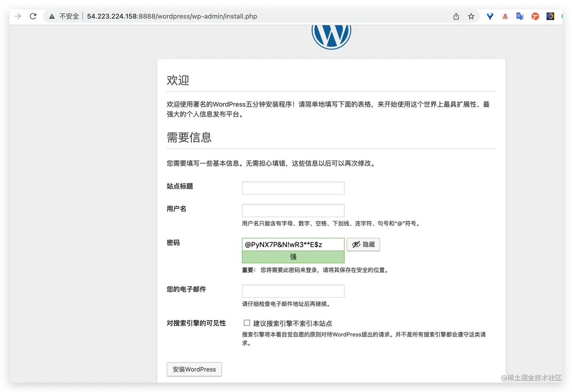Click the 不安全 label in address bar
Screen dimensions: 572x392
click(69, 16)
